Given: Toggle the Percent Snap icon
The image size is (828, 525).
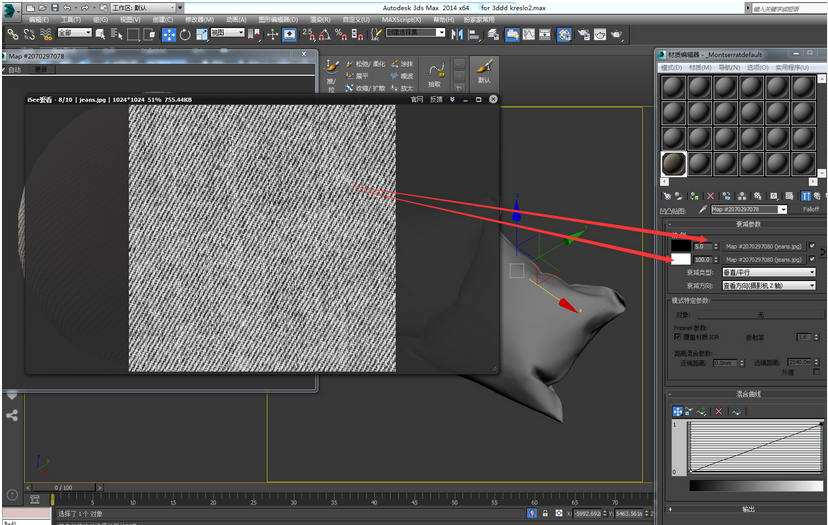Looking at the screenshot, I should (341, 34).
